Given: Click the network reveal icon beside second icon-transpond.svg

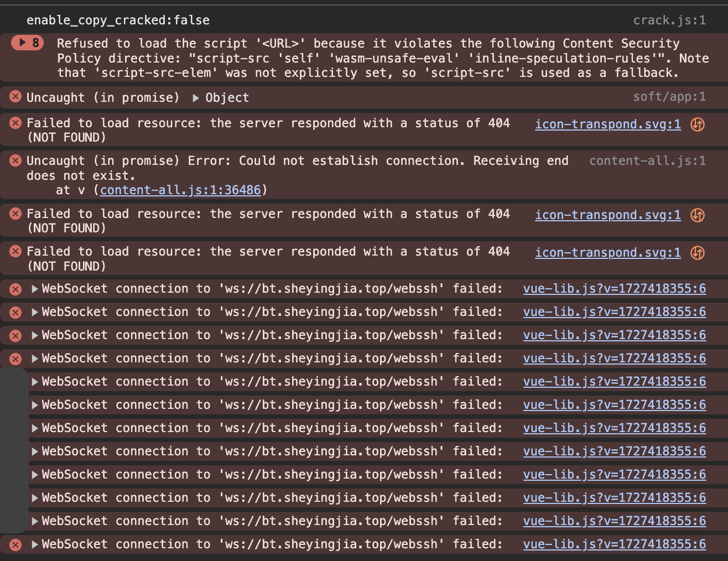Looking at the screenshot, I should [698, 215].
